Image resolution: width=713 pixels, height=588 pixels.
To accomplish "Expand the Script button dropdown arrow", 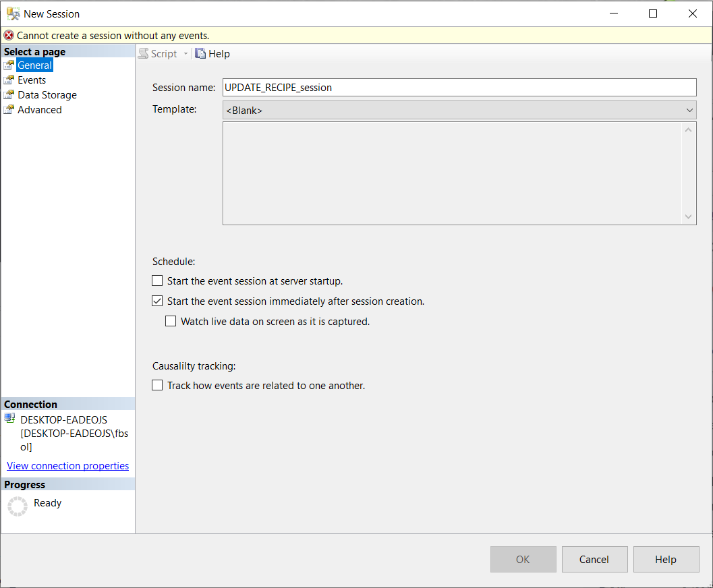I will (x=186, y=54).
